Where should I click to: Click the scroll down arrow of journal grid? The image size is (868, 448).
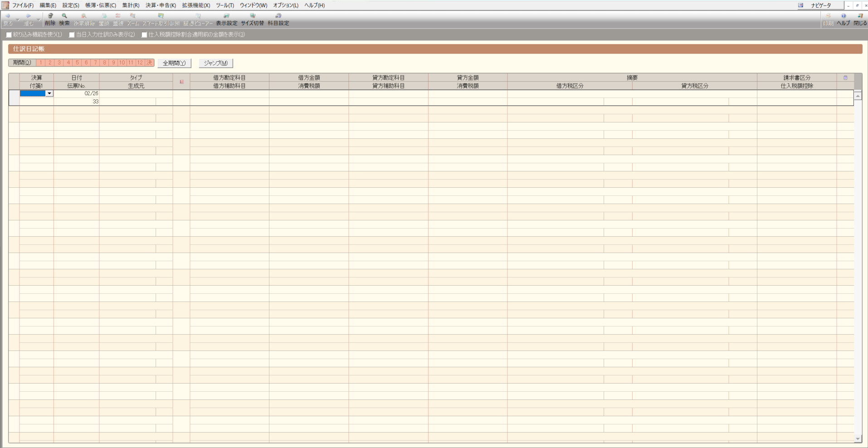858,438
